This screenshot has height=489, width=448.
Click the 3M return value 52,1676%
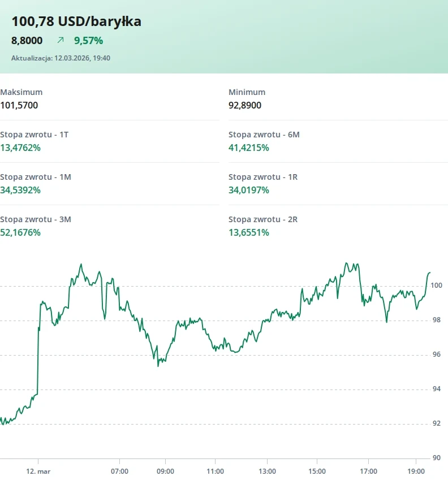pos(20,232)
